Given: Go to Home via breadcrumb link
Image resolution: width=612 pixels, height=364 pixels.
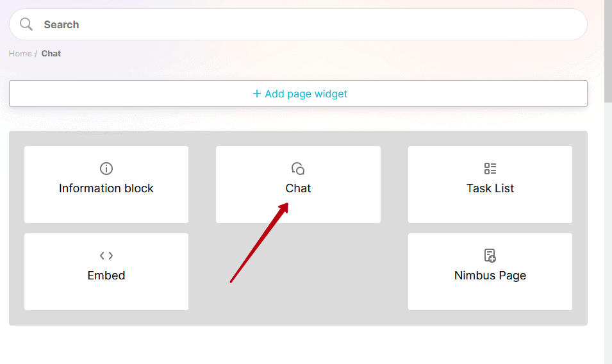Looking at the screenshot, I should [20, 53].
